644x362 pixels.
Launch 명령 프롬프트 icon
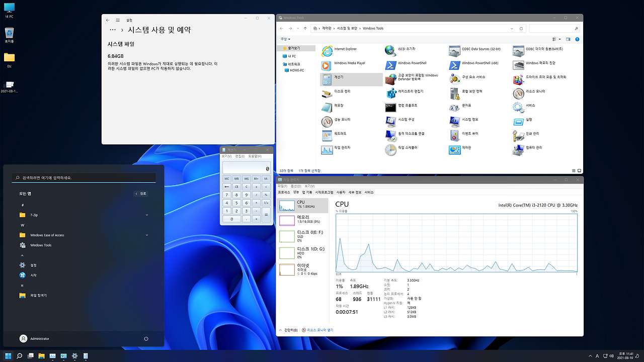390,107
